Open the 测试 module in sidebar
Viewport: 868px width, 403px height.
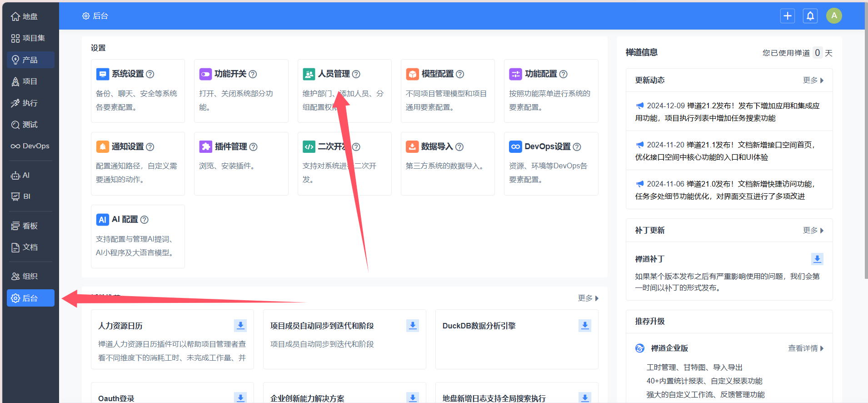[x=30, y=125]
